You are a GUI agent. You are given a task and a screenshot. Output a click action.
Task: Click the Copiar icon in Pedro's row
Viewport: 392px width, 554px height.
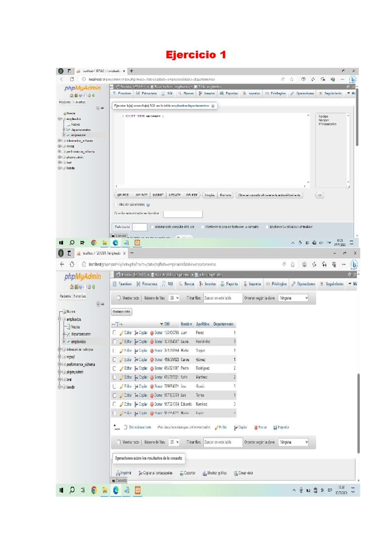click(x=136, y=368)
